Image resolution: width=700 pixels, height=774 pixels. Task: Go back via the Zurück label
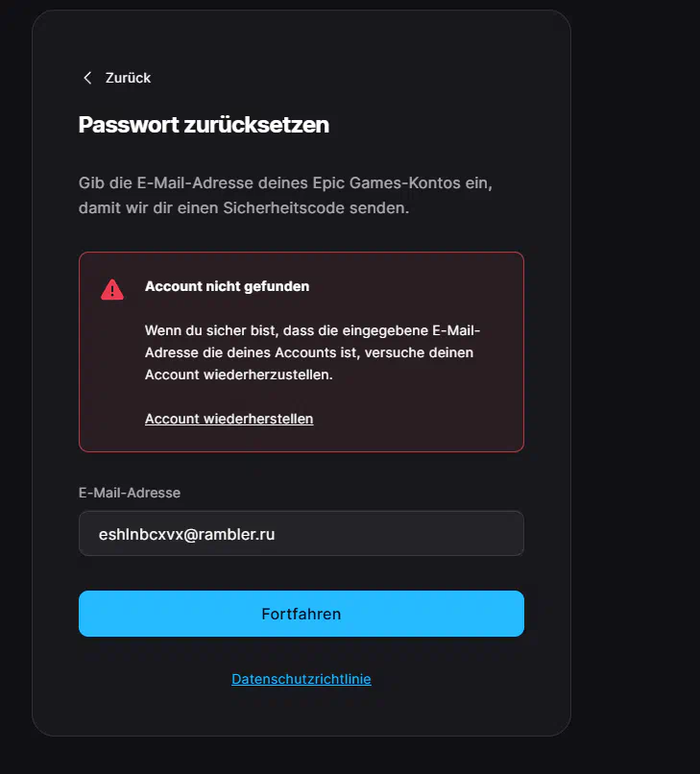tap(128, 78)
